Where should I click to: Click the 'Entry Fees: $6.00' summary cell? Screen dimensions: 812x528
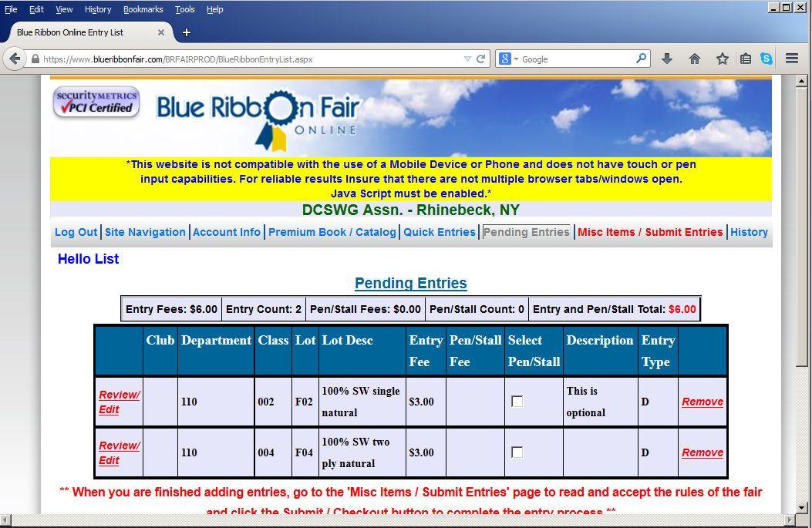tap(171, 309)
